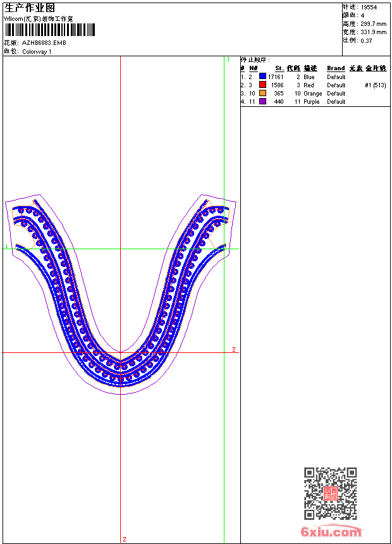Select the Orange thread color swatch
The height and width of the screenshot is (544, 392).
click(x=262, y=93)
